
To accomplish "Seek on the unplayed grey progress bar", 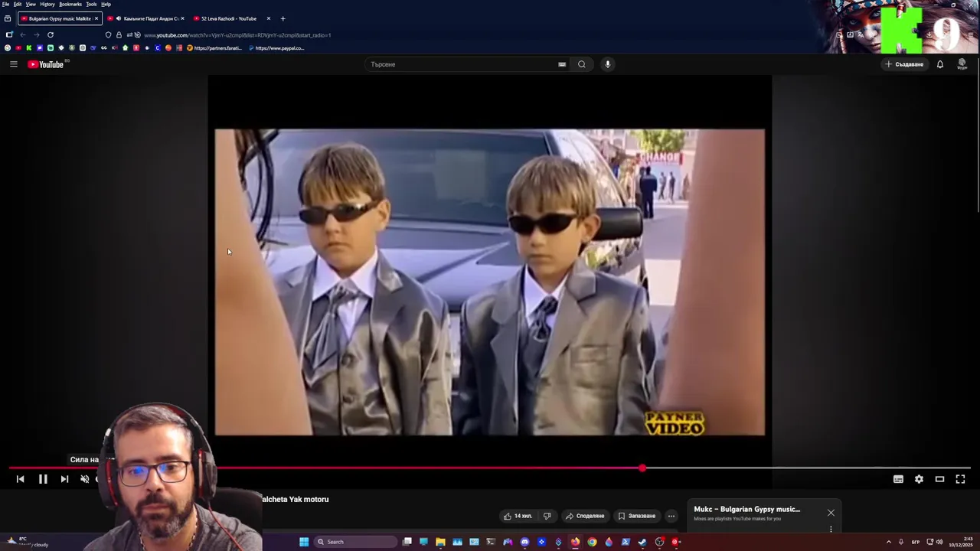I will 808,468.
